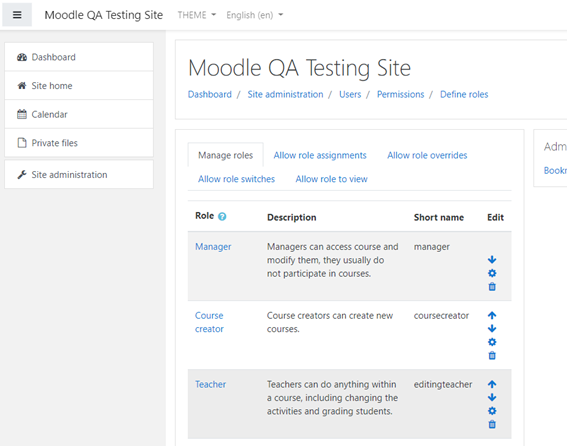The height and width of the screenshot is (446, 567).
Task: Open the Permissions breadcrumb link
Action: [400, 94]
